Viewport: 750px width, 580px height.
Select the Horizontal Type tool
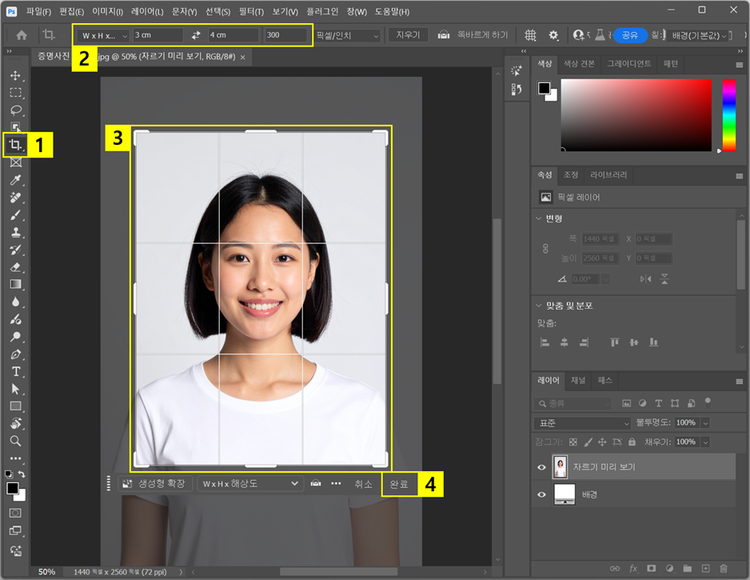16,371
